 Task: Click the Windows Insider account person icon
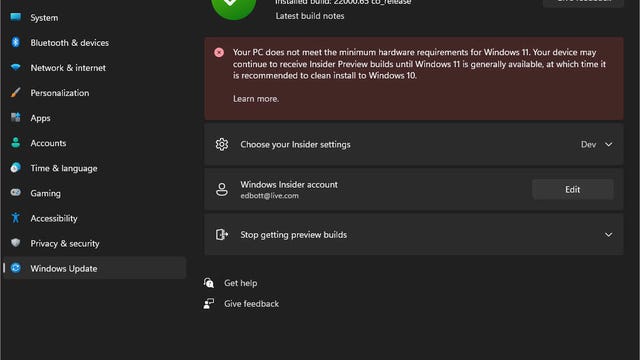coord(222,189)
